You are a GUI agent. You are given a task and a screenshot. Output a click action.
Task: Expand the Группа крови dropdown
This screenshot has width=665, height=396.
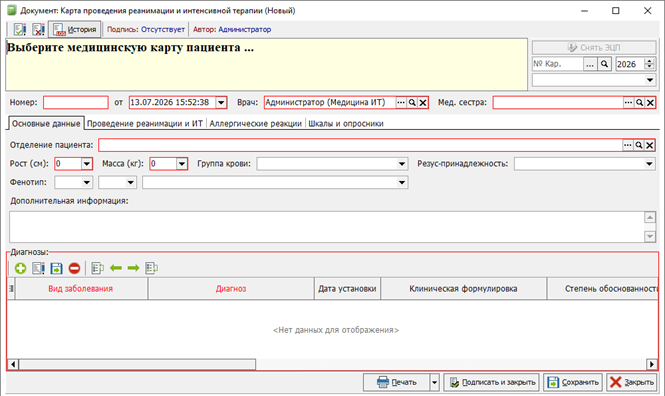click(x=402, y=164)
